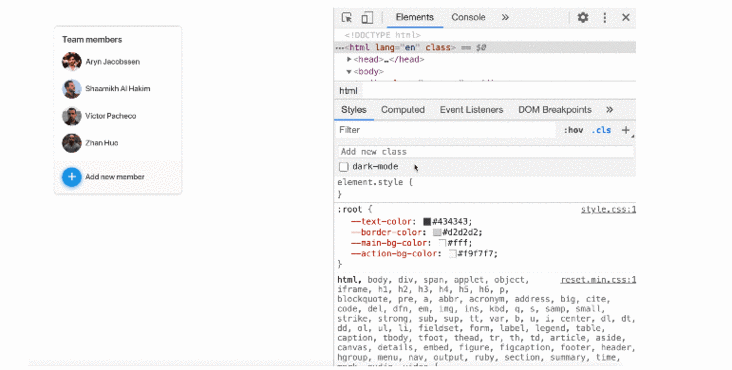
Task: Open the Event Listeners tab
Action: [x=472, y=110]
